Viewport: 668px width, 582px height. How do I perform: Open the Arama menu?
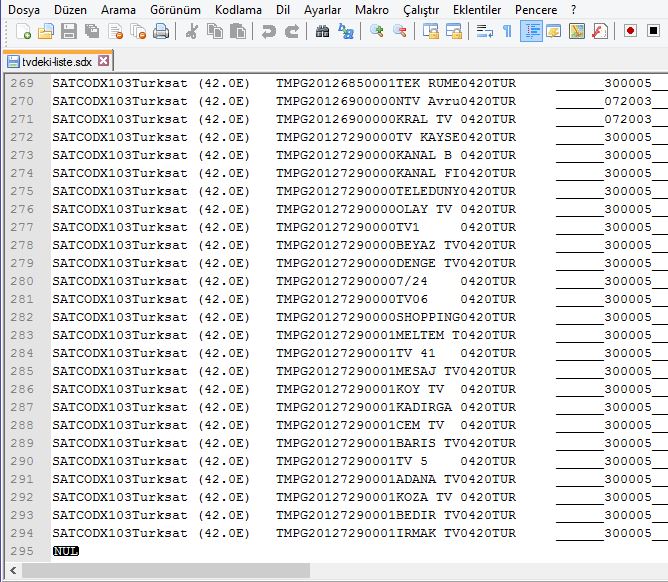[118, 10]
